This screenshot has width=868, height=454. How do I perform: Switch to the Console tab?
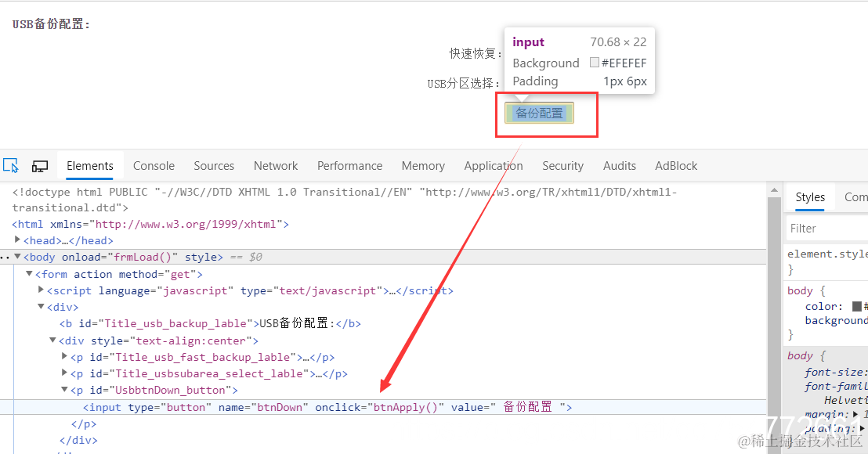[x=154, y=166]
